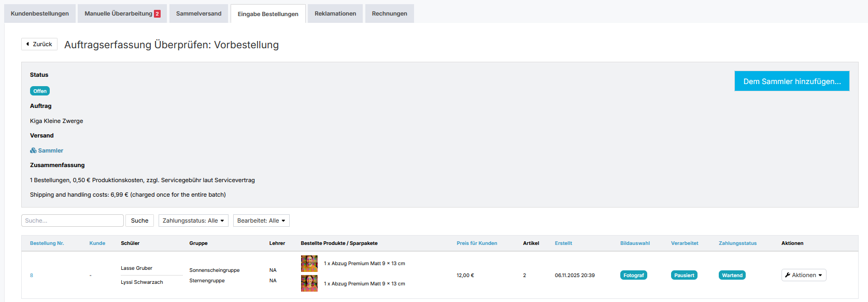Click the Sammler boxes icon
868x302 pixels.
(33, 150)
